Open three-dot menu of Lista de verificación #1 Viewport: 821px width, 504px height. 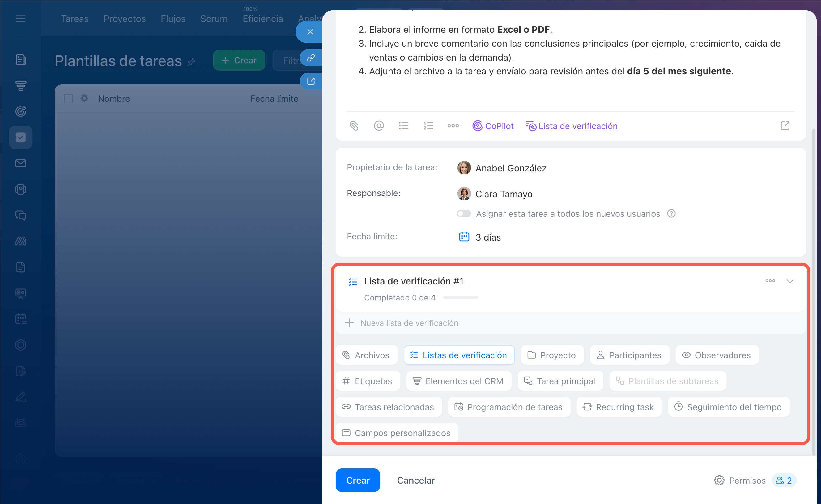(x=770, y=281)
